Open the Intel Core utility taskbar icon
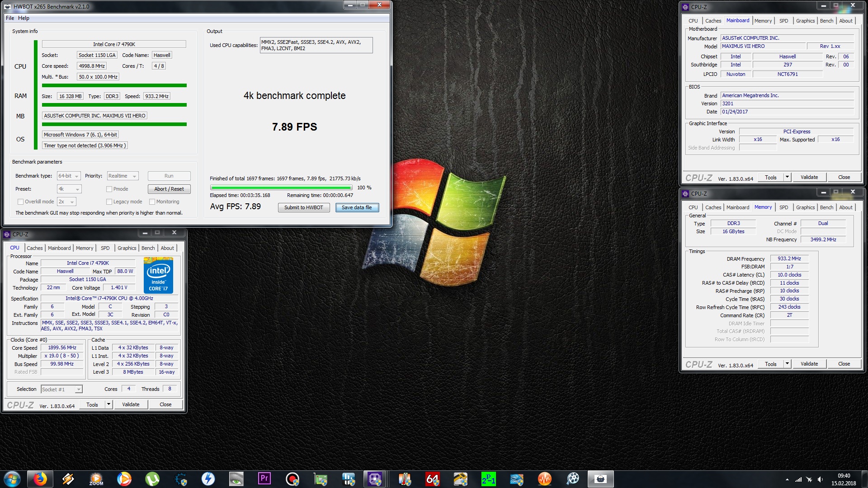 [517, 479]
